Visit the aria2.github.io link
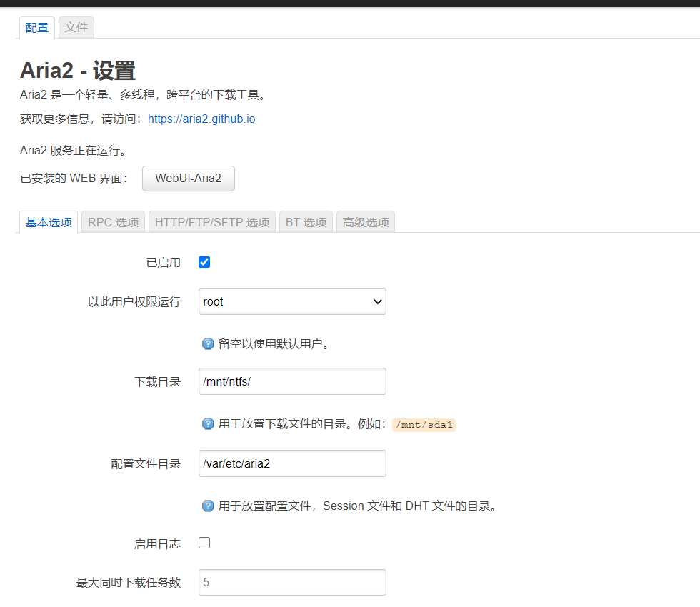Viewport: 700px width, 607px height. tap(201, 119)
